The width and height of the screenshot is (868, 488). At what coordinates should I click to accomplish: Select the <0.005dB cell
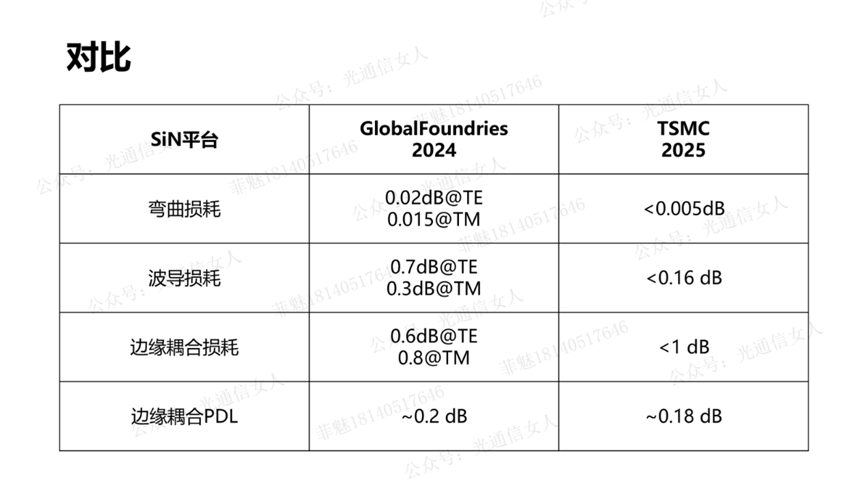[x=683, y=208]
